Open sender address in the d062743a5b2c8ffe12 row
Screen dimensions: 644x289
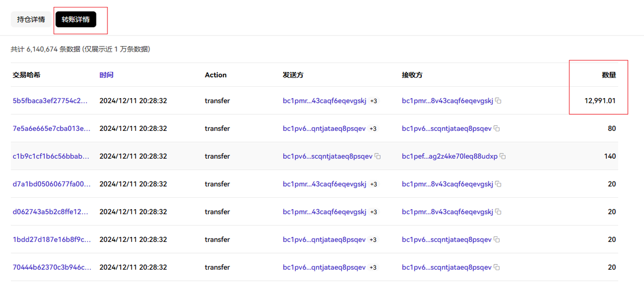click(324, 212)
